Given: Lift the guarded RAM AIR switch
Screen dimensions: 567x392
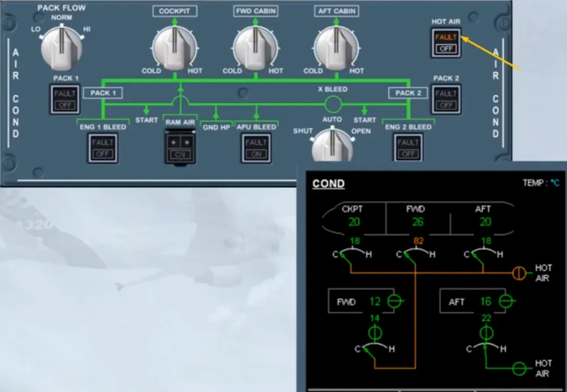Looking at the screenshot, I should coord(180,148).
